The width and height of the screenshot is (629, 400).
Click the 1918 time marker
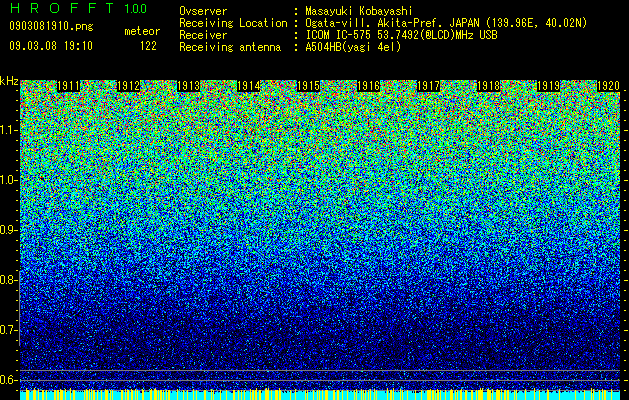[488, 86]
